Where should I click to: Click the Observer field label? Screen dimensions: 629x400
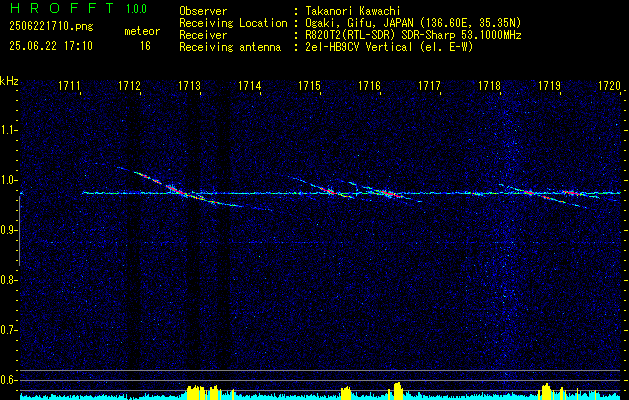(203, 11)
